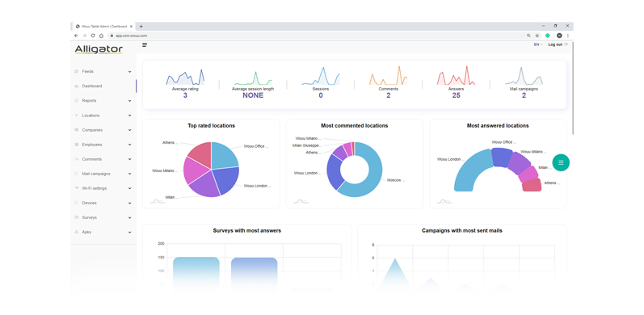Viewport: 644px width, 315px height.
Task: Expand the Feeds menu chevron
Action: tap(130, 71)
